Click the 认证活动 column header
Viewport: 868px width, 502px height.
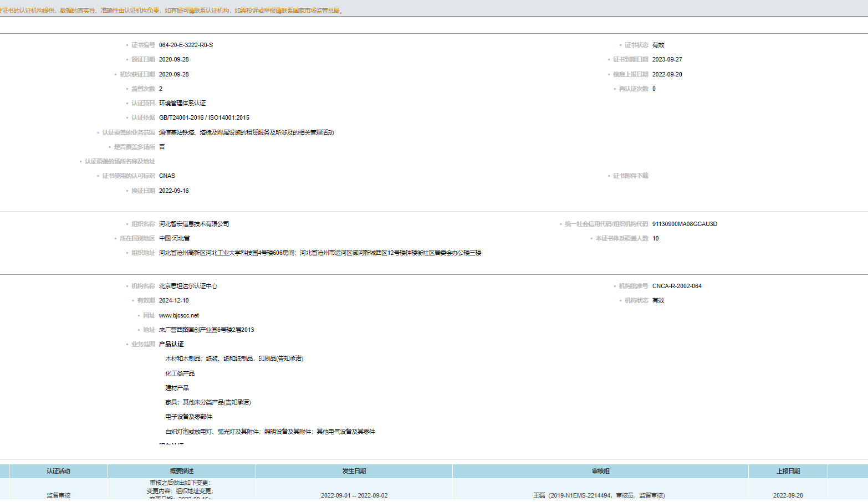click(58, 471)
